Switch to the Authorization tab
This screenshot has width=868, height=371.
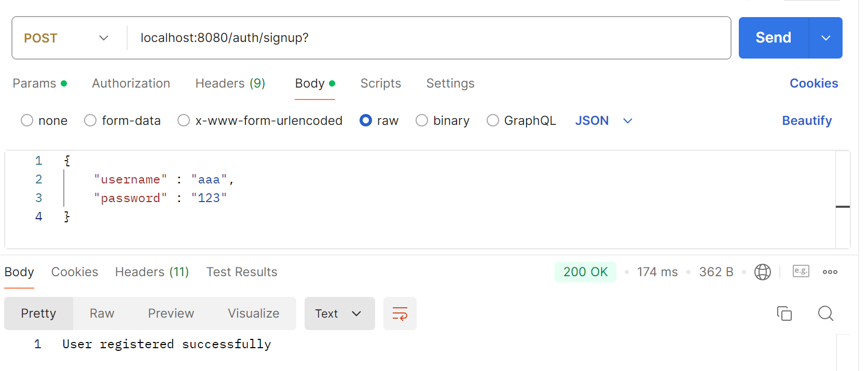click(x=131, y=83)
